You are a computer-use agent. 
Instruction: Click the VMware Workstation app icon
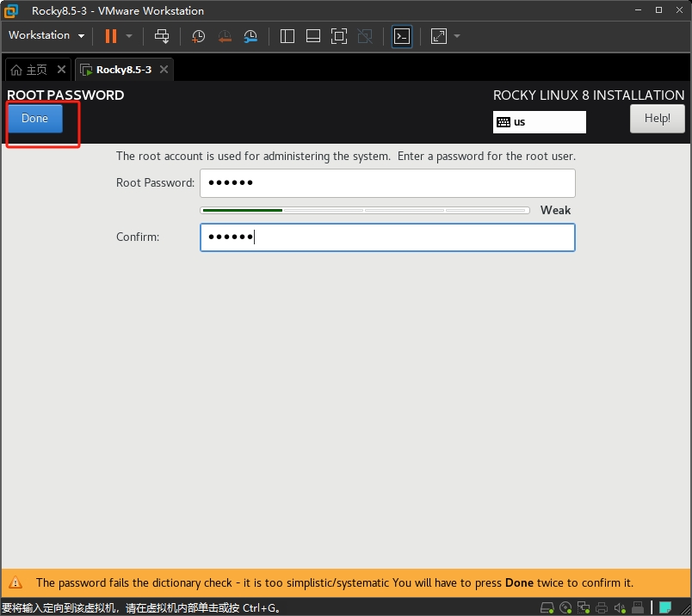11,10
